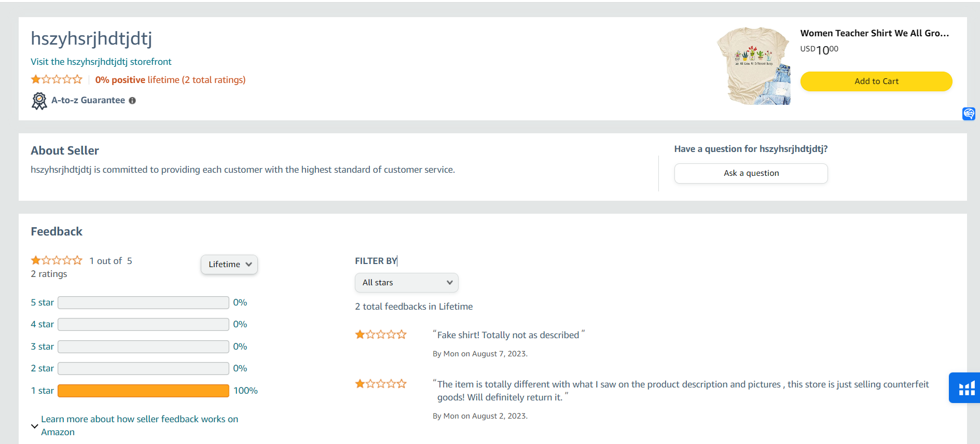Click the Ask a question button
Image resolution: width=980 pixels, height=444 pixels.
751,173
